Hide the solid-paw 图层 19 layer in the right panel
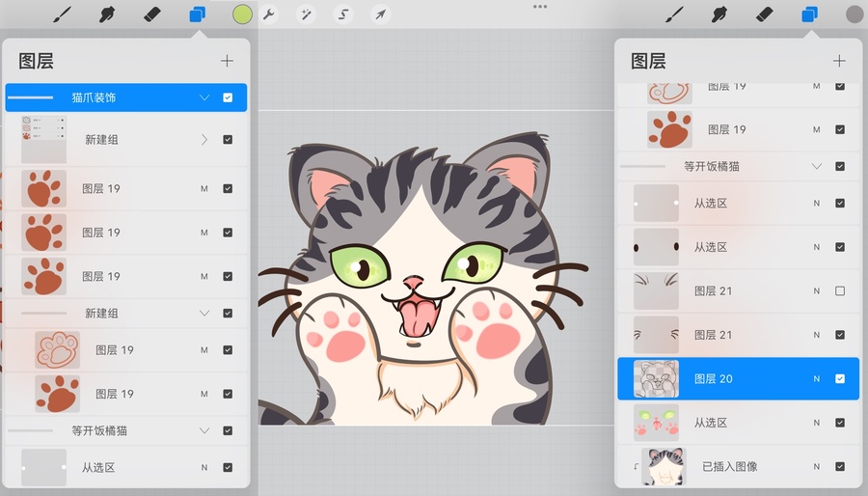Image resolution: width=868 pixels, height=496 pixels. 840,129
